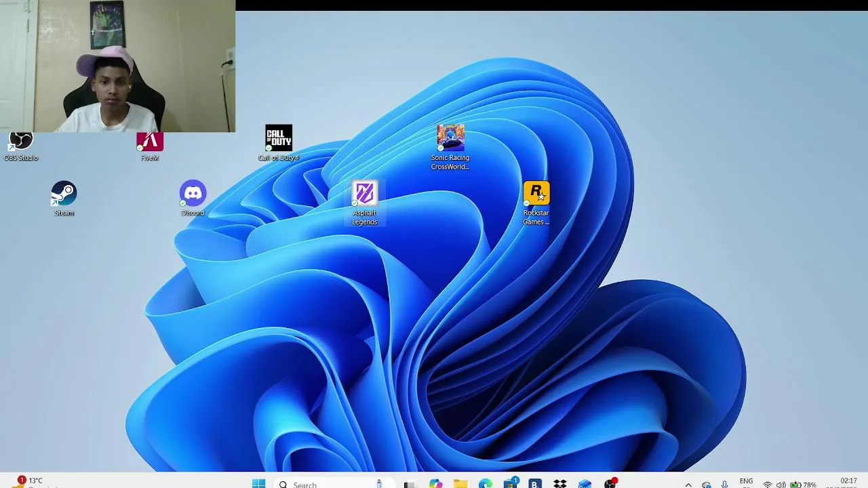Click the Steam desktop shortcut
Image resolution: width=868 pixels, height=488 pixels.
64,199
